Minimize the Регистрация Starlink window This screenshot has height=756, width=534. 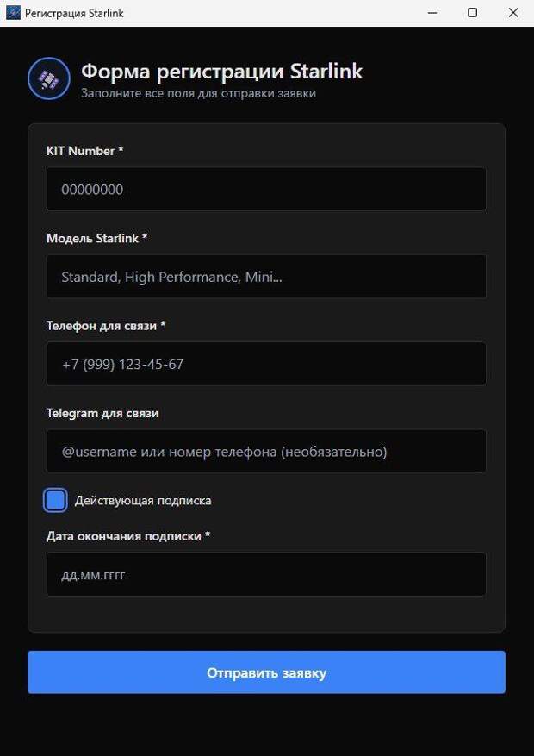(432, 13)
